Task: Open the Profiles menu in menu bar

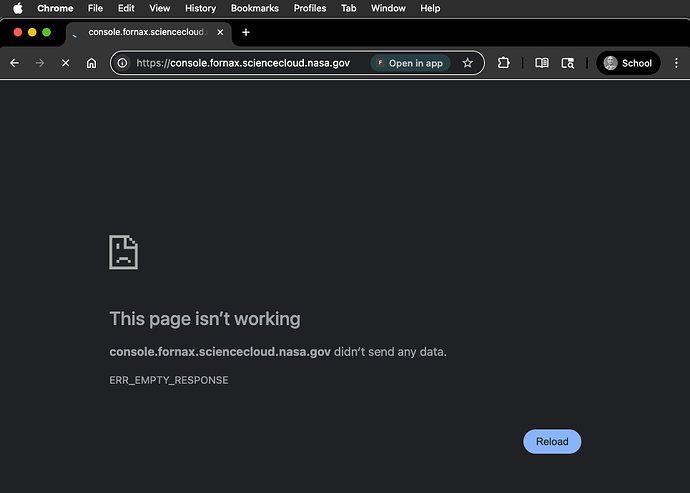Action: 310,8
